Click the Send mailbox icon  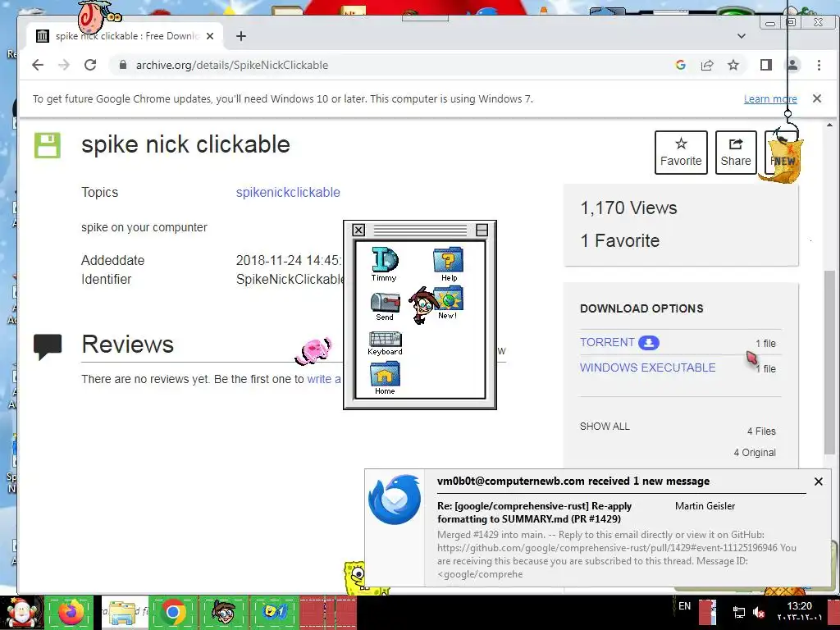coord(385,307)
